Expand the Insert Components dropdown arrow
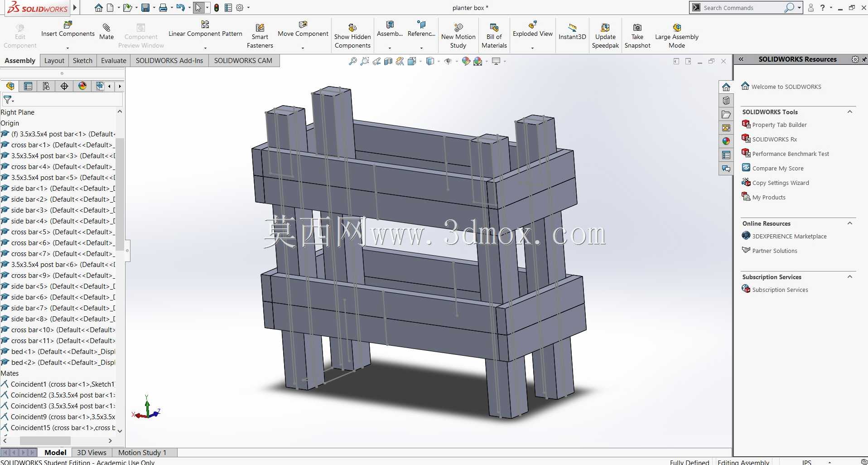This screenshot has width=868, height=465. click(x=68, y=48)
